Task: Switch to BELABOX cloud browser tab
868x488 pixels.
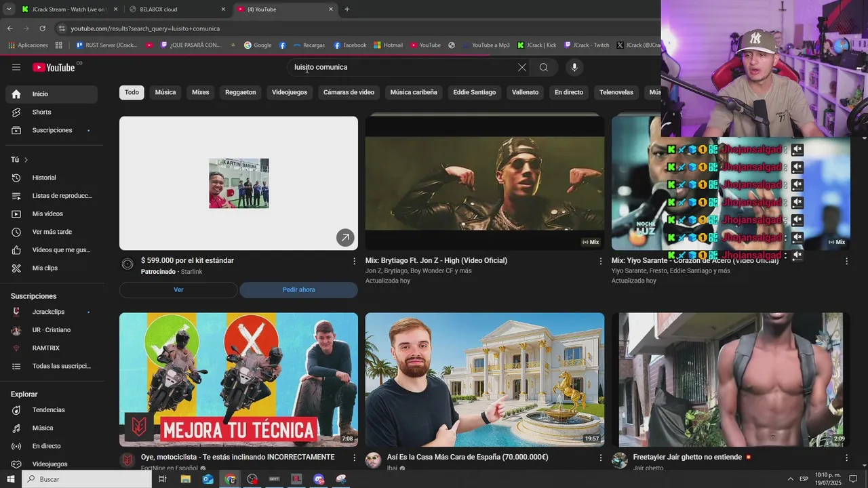Action: click(x=176, y=9)
